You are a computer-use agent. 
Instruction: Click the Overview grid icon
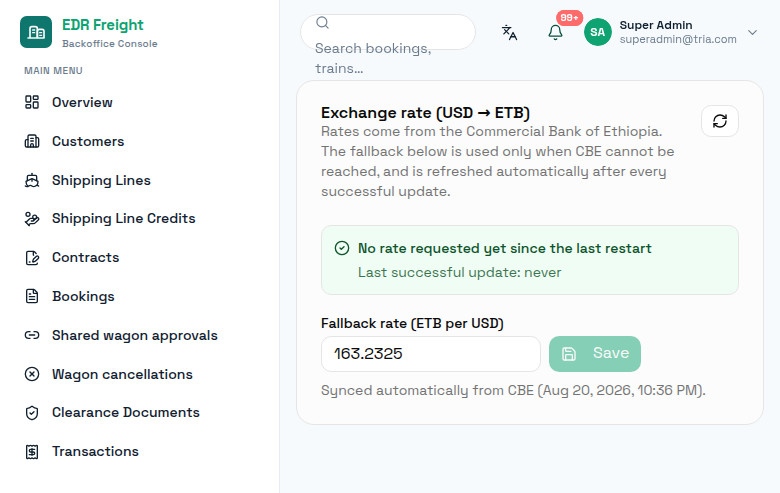[32, 102]
